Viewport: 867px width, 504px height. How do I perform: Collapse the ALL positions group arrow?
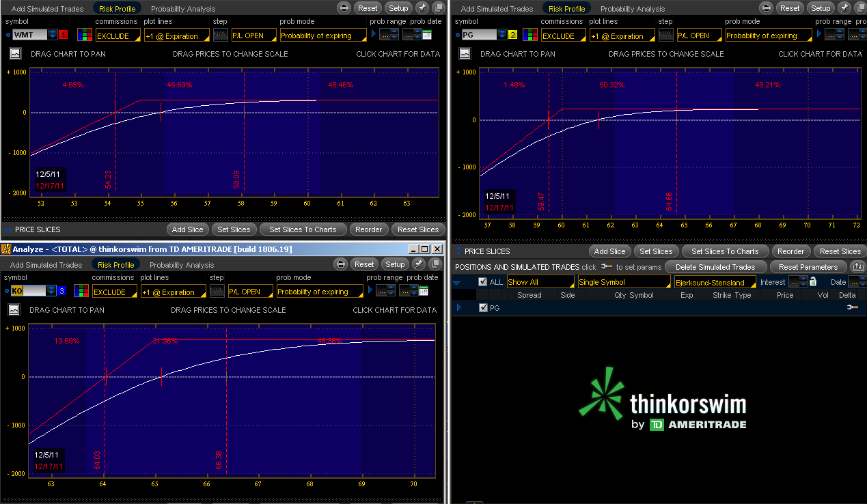point(456,282)
